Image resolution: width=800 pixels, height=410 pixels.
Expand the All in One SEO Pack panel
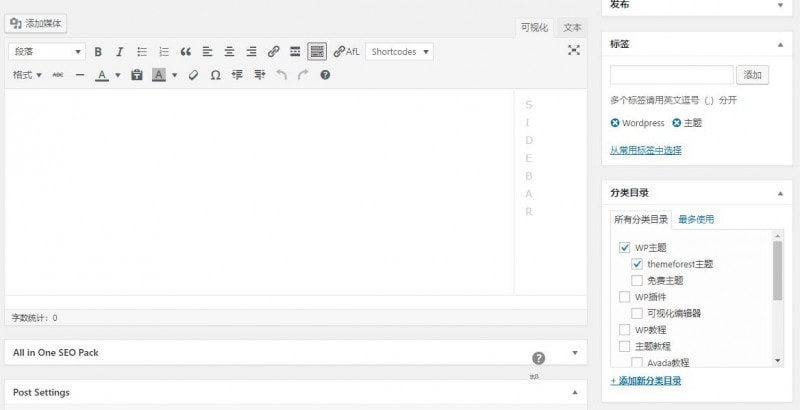[x=574, y=352]
